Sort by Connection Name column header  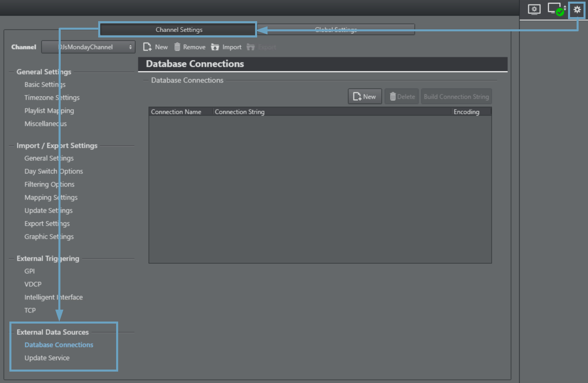coord(176,112)
